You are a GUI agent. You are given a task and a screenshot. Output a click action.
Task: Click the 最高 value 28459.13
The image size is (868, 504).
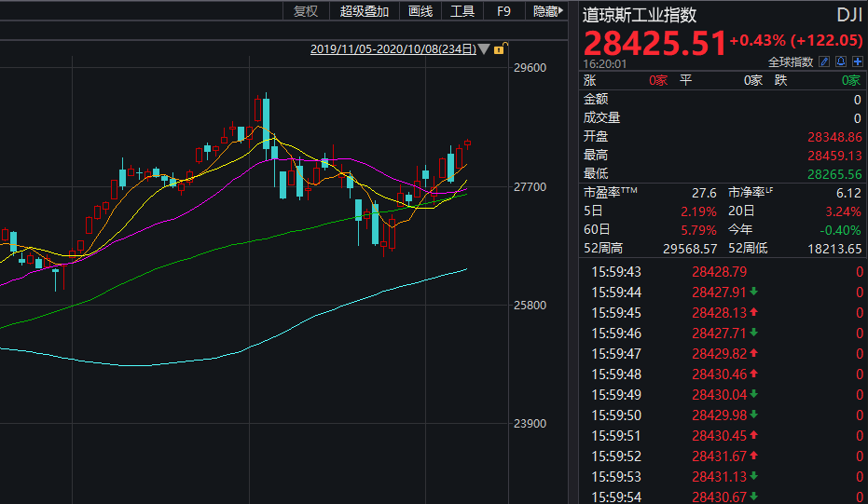coord(834,156)
